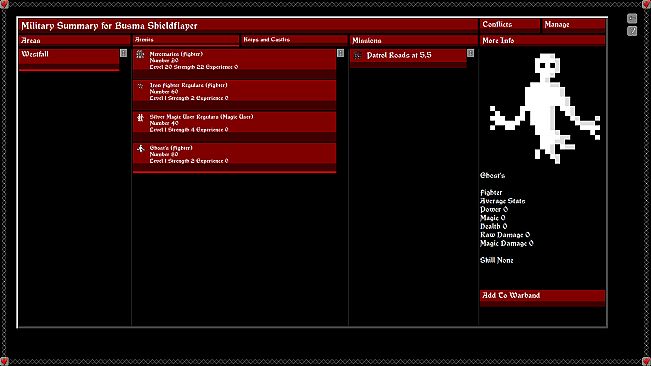Viewport: 651px width, 366px height.
Task: Click the Magic Damage 0 stat
Action: point(507,244)
